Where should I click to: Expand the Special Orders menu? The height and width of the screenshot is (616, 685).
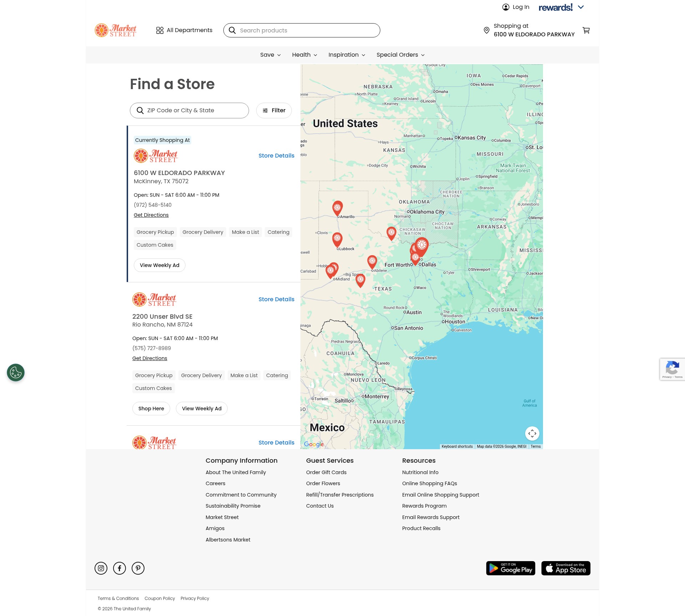(400, 55)
